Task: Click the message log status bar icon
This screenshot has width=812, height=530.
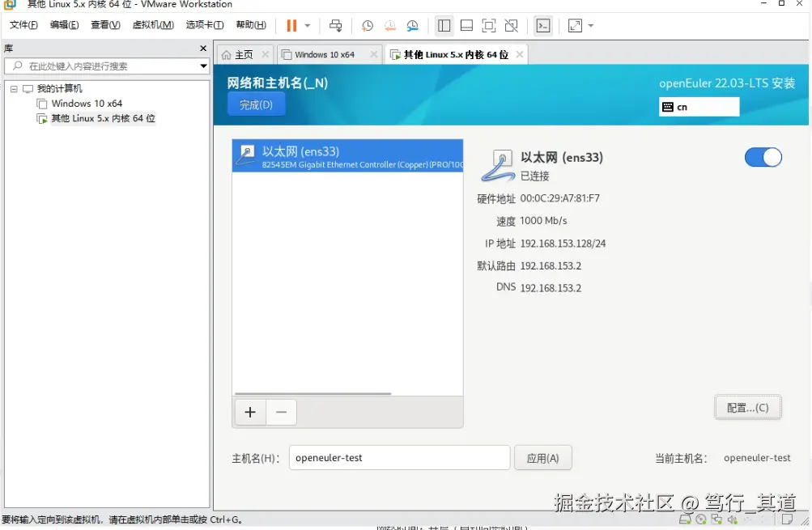Action: [787, 519]
